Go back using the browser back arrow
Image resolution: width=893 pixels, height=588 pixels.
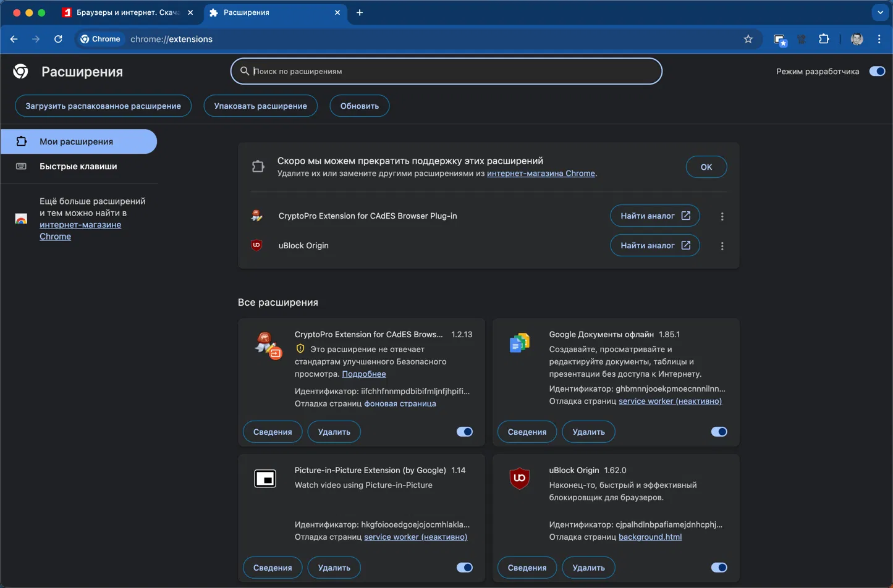coord(14,39)
